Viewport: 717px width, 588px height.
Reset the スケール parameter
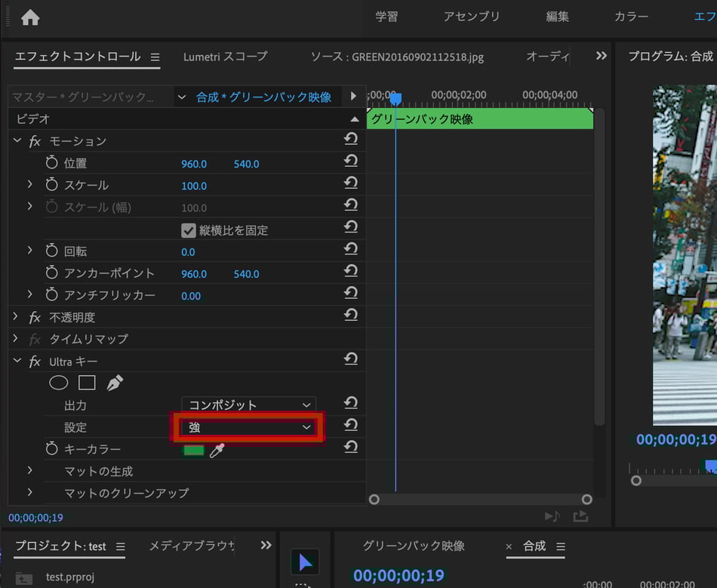(x=351, y=183)
